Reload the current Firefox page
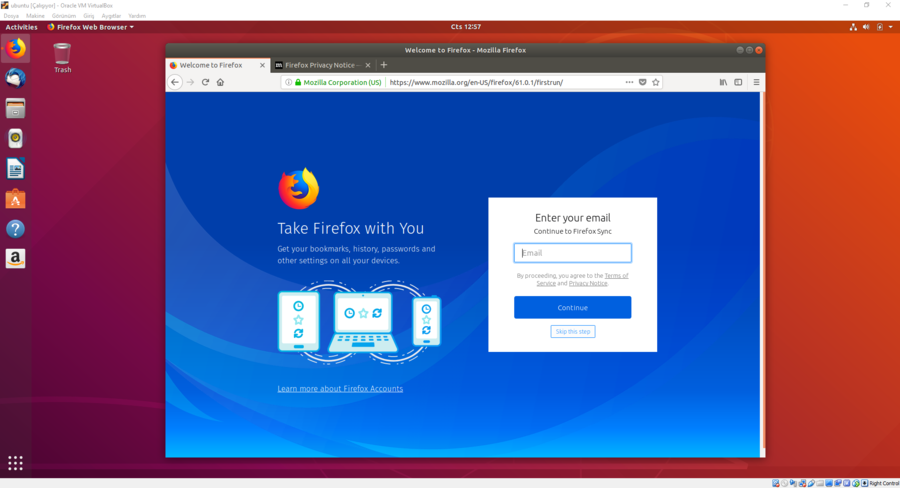Image resolution: width=900 pixels, height=488 pixels. [205, 82]
